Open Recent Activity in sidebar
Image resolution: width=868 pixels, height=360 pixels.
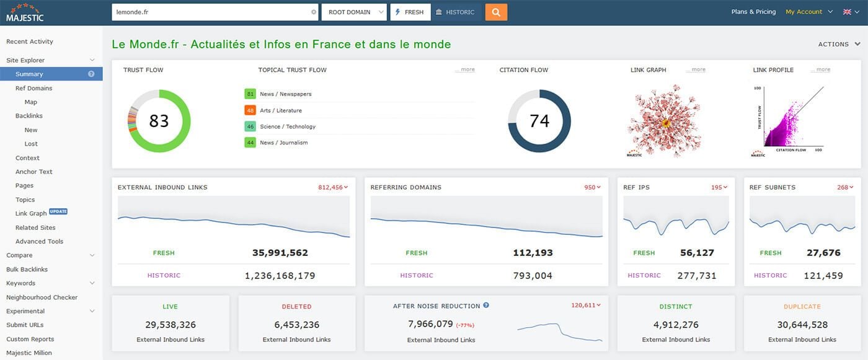[30, 42]
